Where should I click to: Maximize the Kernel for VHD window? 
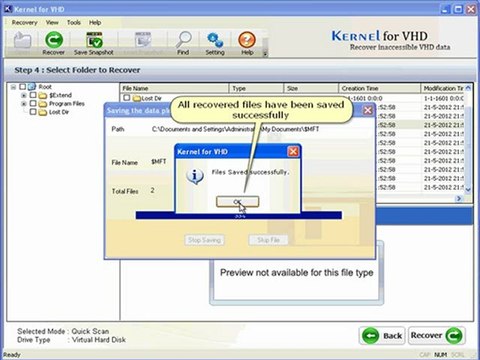point(459,9)
